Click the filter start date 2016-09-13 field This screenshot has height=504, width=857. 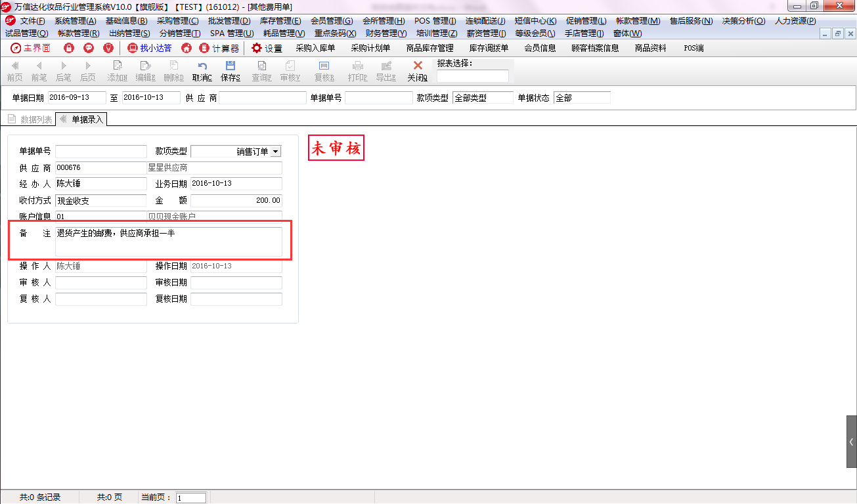pyautogui.click(x=77, y=98)
